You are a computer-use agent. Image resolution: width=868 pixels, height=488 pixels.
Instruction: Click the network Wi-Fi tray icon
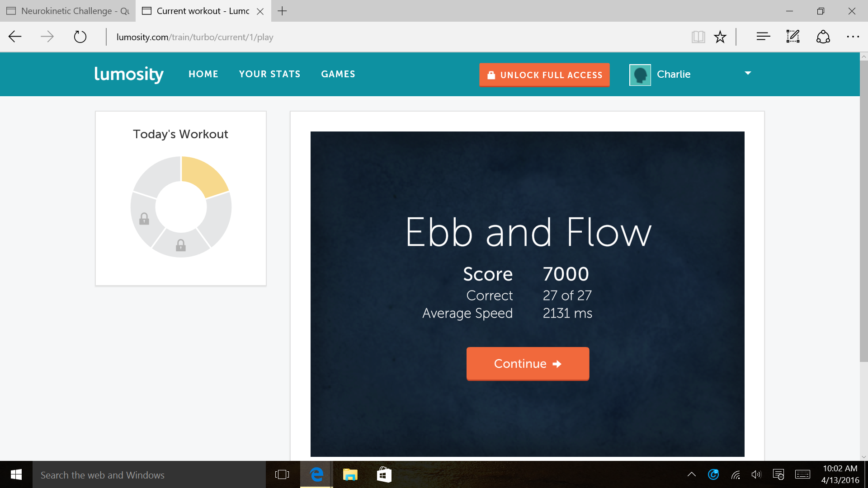point(736,474)
